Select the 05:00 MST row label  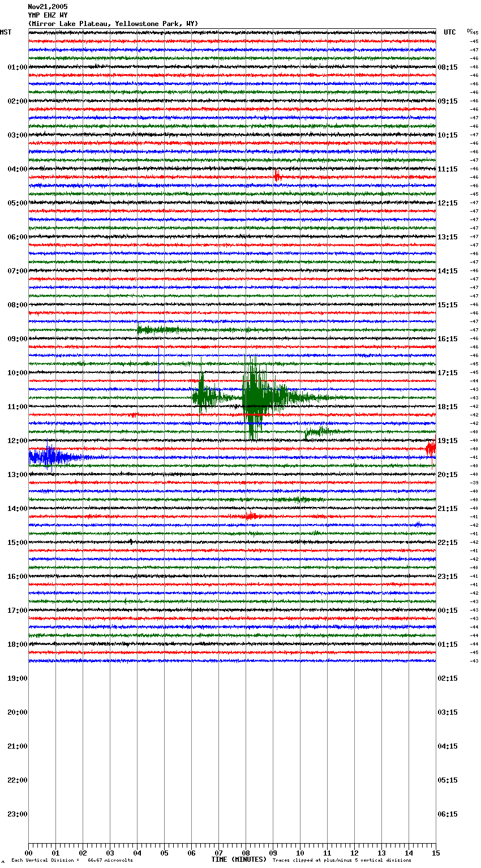[18, 203]
